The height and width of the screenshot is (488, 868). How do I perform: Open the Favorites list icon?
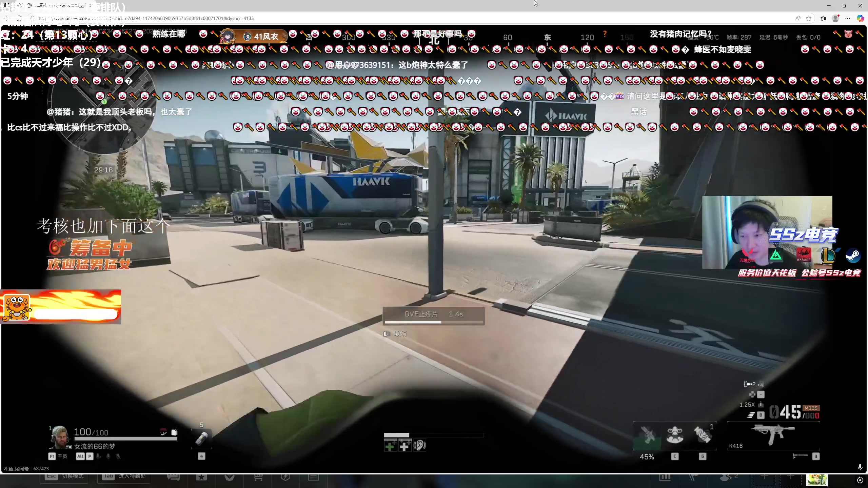823,18
